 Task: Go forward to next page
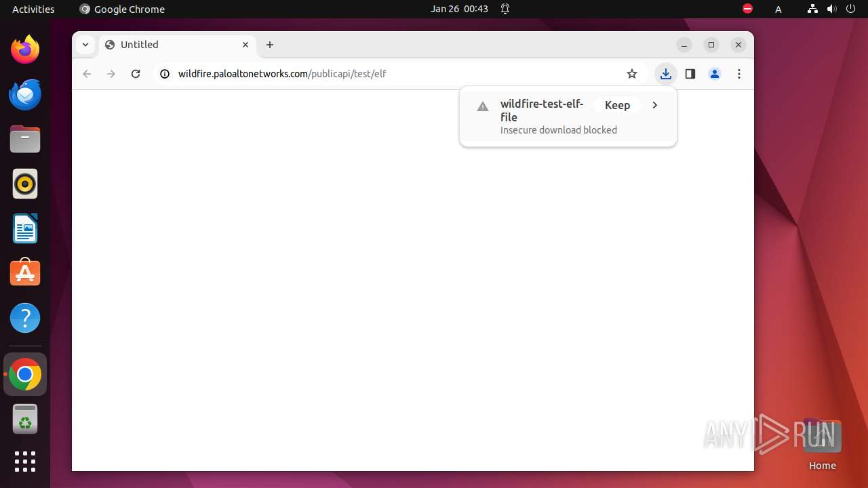111,74
